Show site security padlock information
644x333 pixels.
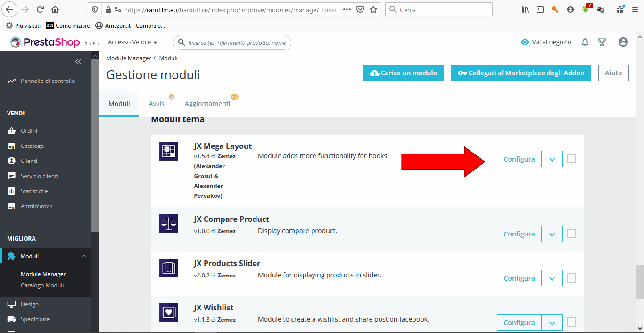(x=108, y=9)
